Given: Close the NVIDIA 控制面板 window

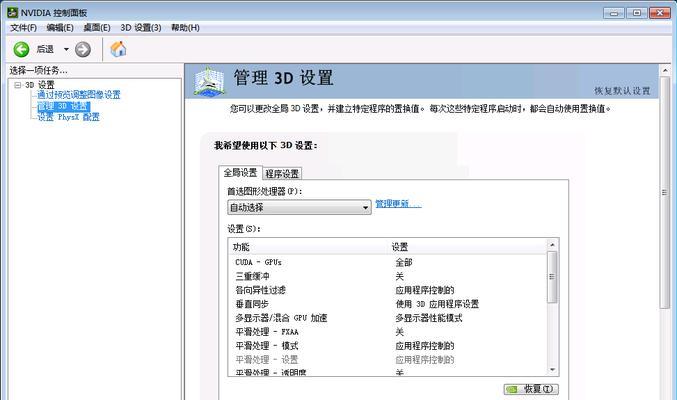Looking at the screenshot, I should pos(659,13).
